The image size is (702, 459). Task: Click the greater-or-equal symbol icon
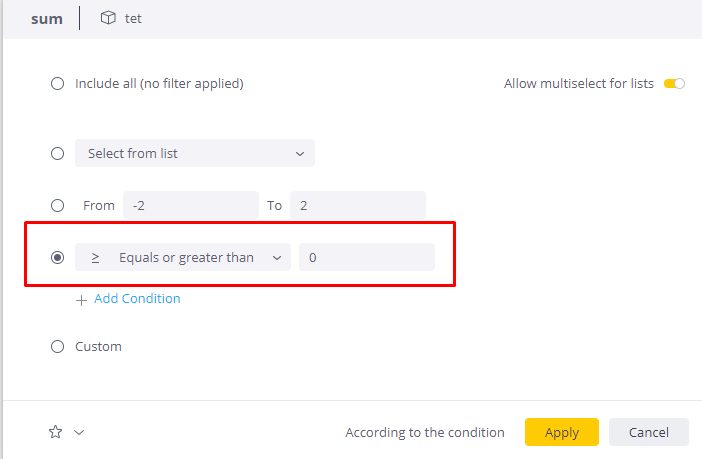(x=95, y=257)
